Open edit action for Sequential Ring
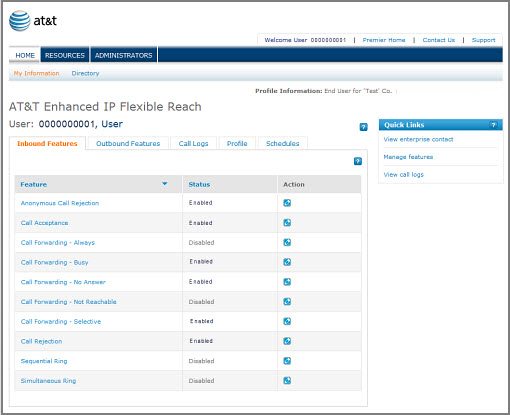The height and width of the screenshot is (415, 510). pyautogui.click(x=287, y=361)
